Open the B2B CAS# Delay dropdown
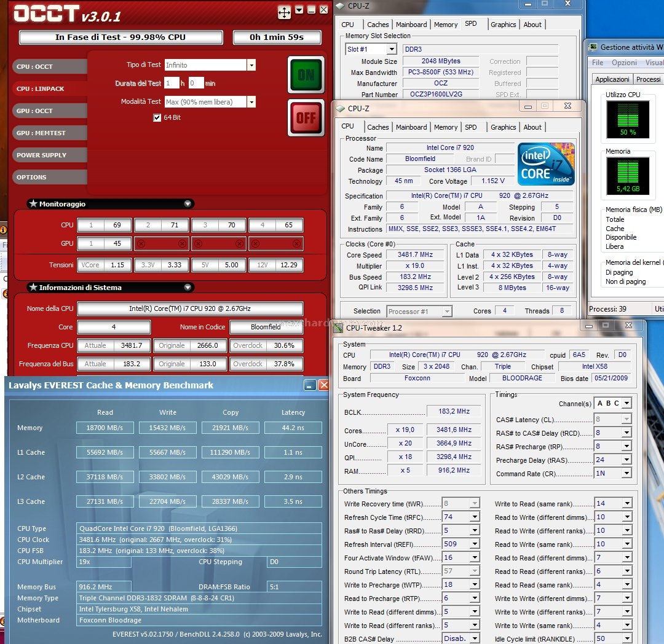This screenshot has height=644, width=664. 475,638
